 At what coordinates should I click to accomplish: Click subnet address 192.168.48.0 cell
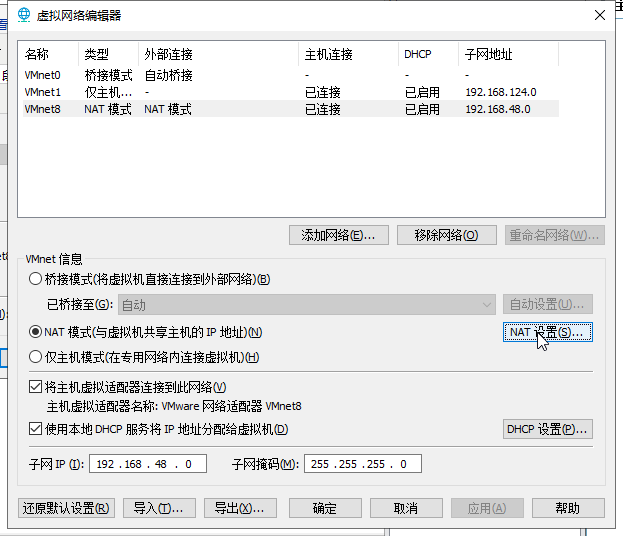coord(498,109)
